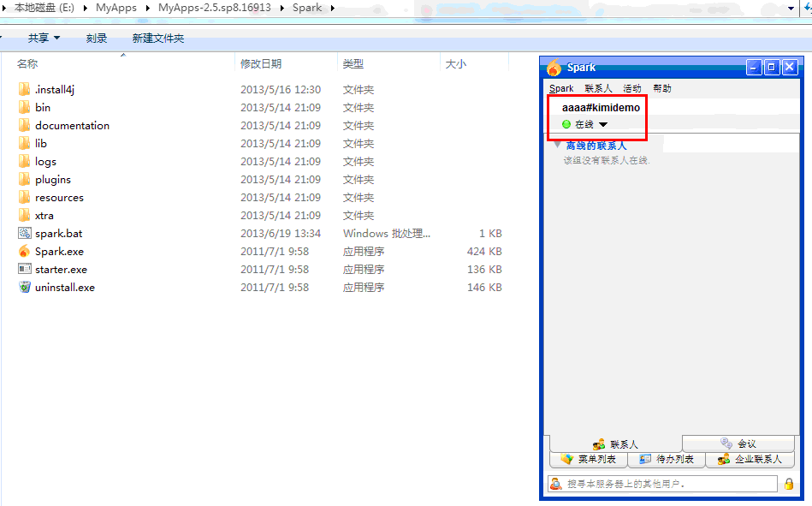
Task: Expand breadcrumb arrow after 本地磁盘 (E:)
Action: click(x=85, y=9)
